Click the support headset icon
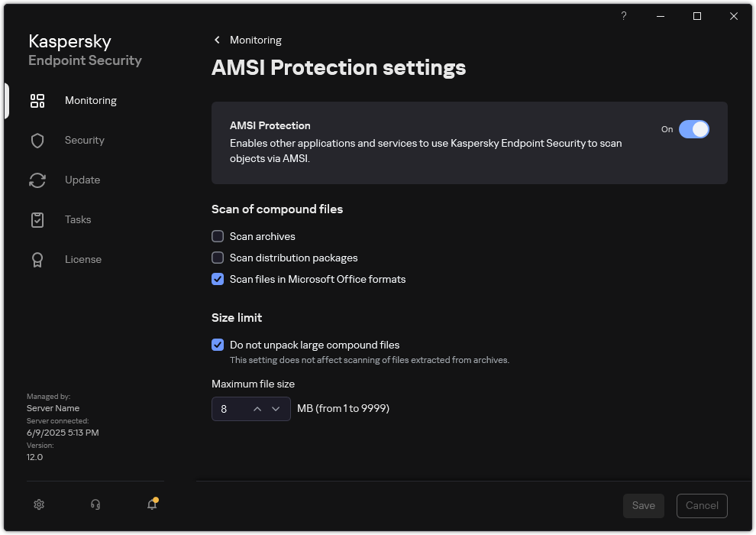 pyautogui.click(x=95, y=504)
